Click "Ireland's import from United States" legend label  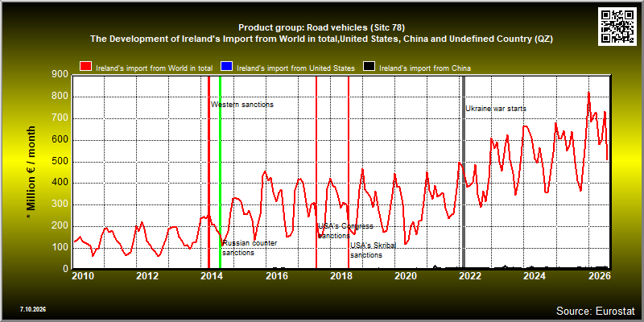click(x=295, y=68)
